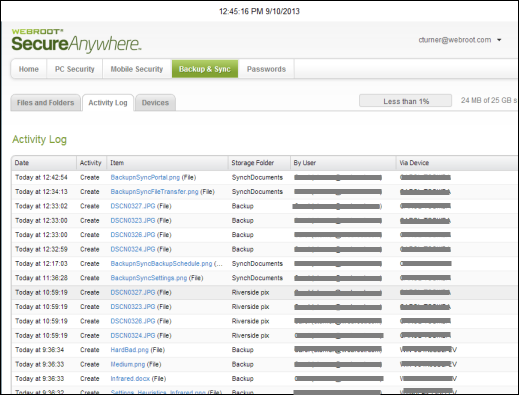
Task: Click the Webroot SecureAnywhere logo
Action: [x=76, y=41]
